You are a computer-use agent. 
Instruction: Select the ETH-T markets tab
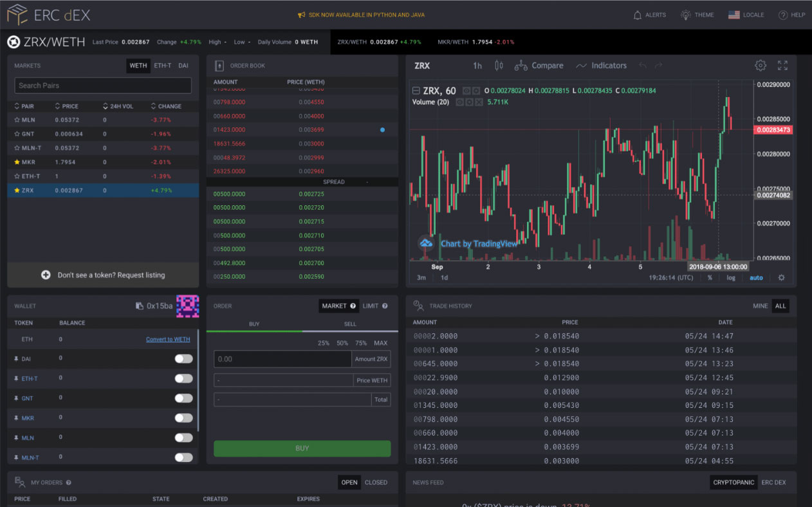163,66
